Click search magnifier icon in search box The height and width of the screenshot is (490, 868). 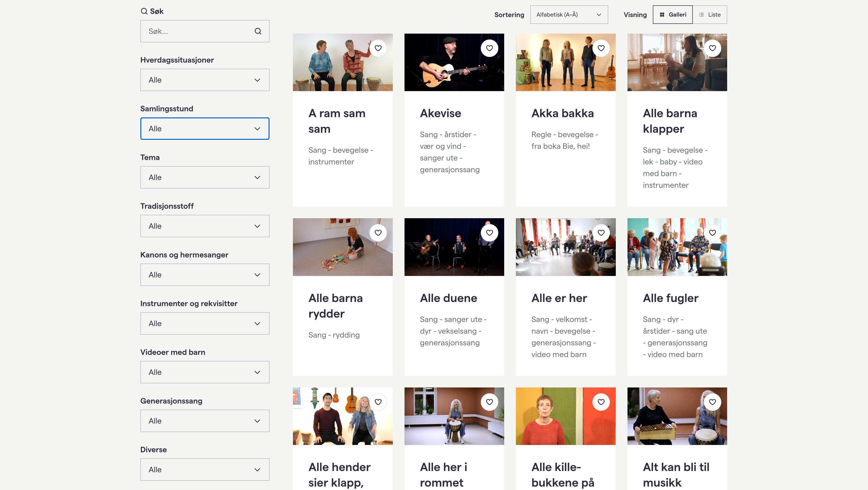click(258, 31)
